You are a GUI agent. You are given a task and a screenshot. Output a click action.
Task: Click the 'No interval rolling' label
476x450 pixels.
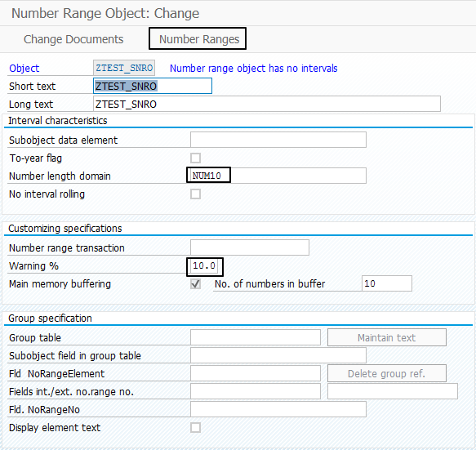pos(47,194)
